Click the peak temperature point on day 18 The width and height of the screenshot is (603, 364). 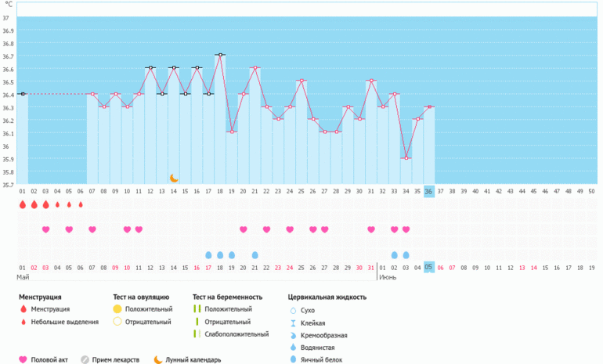[220, 55]
